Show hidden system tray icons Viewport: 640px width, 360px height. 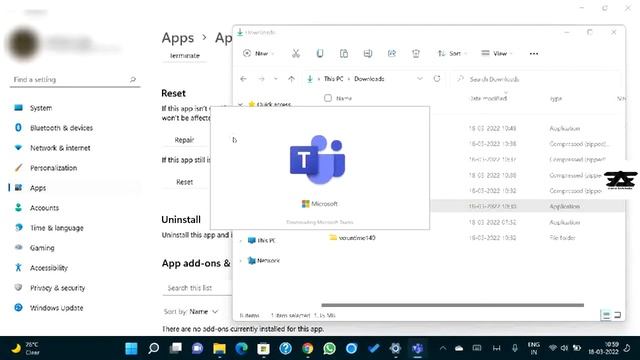pyautogui.click(x=442, y=348)
